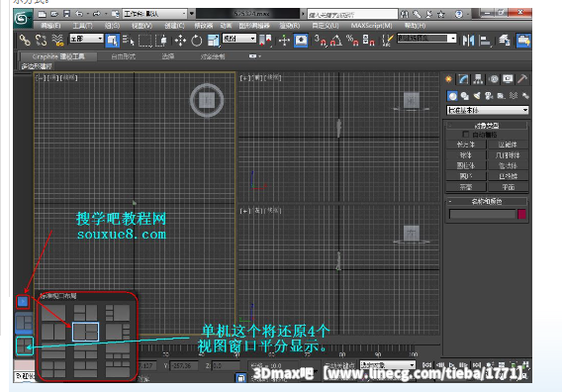Open the Views (V) menu
Image resolution: width=562 pixels, height=392 pixels.
[x=141, y=26]
